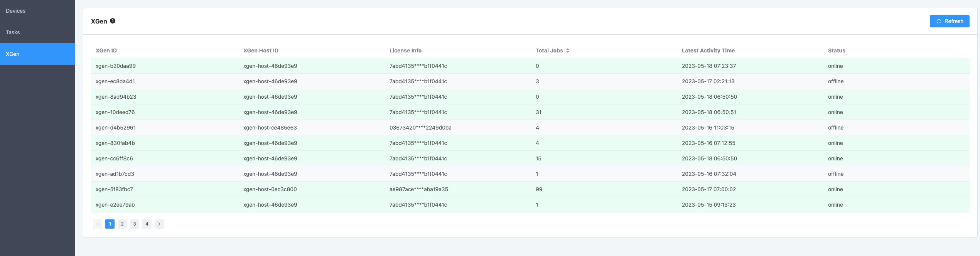Click the Latest Activity Time header
The height and width of the screenshot is (256, 980).
point(708,51)
